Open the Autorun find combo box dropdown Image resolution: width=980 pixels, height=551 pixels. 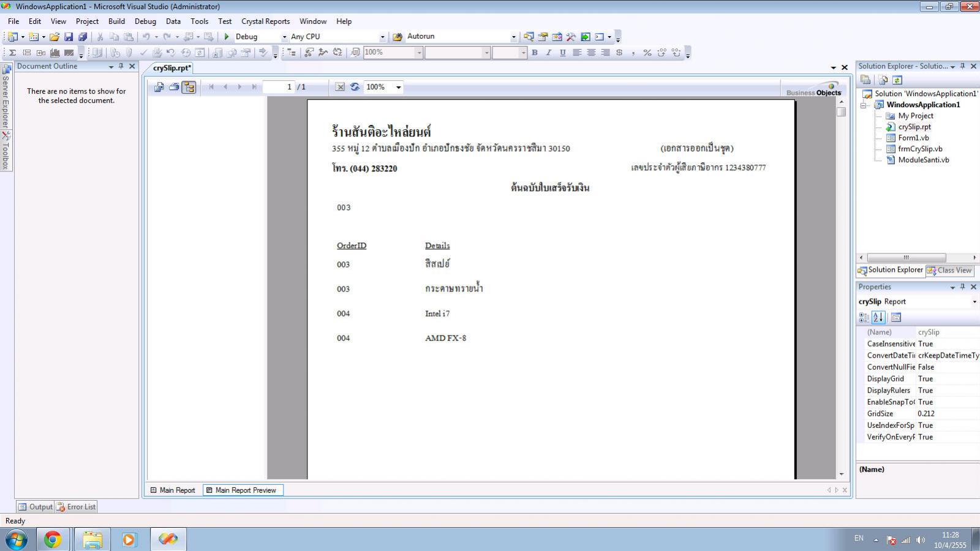click(513, 37)
